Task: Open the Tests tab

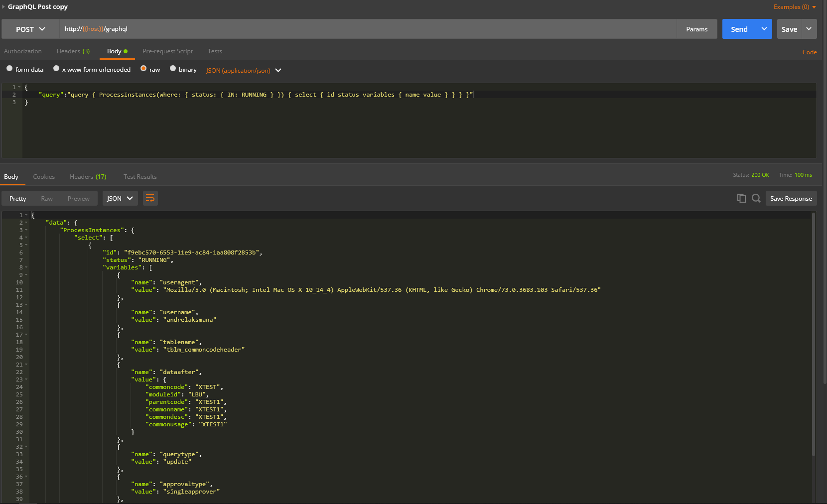Action: pyautogui.click(x=215, y=51)
